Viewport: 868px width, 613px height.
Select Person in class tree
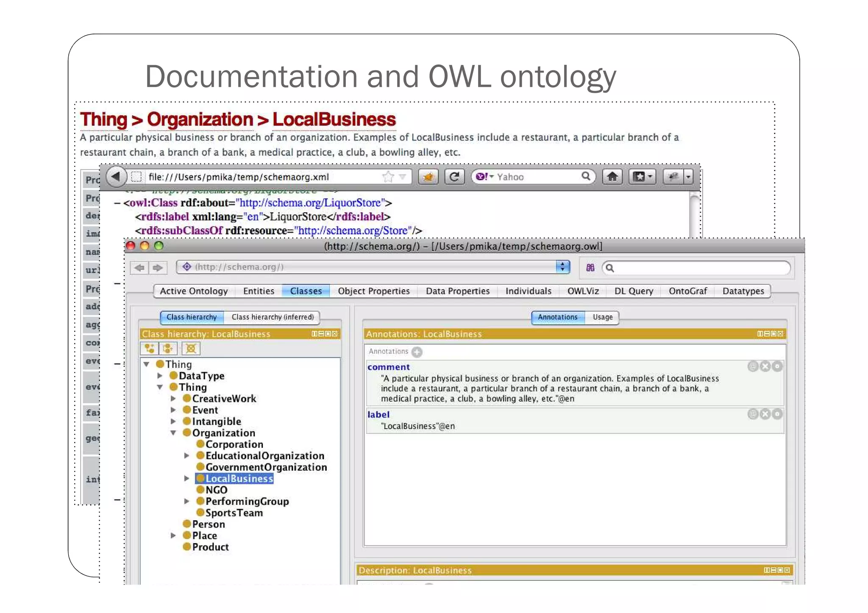(204, 524)
